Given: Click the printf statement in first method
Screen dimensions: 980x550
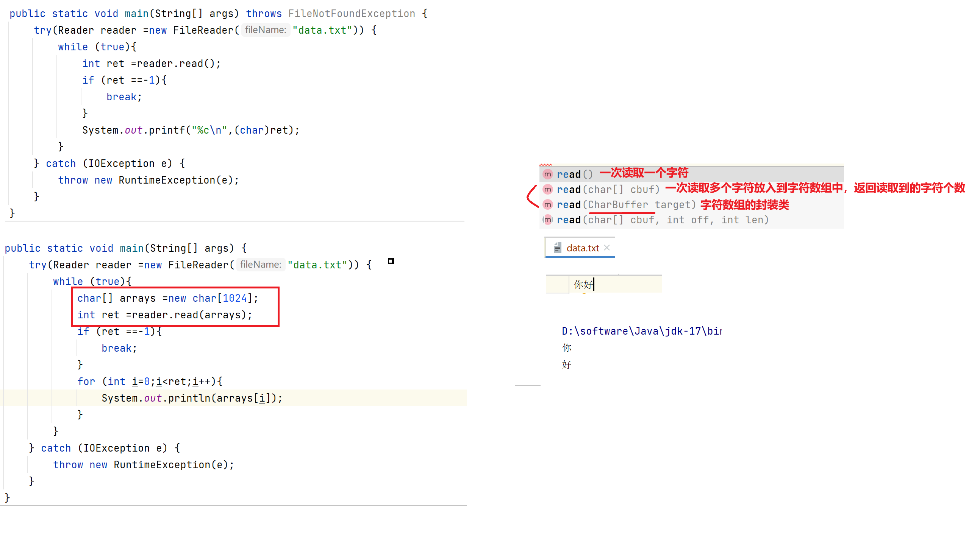Looking at the screenshot, I should [191, 130].
